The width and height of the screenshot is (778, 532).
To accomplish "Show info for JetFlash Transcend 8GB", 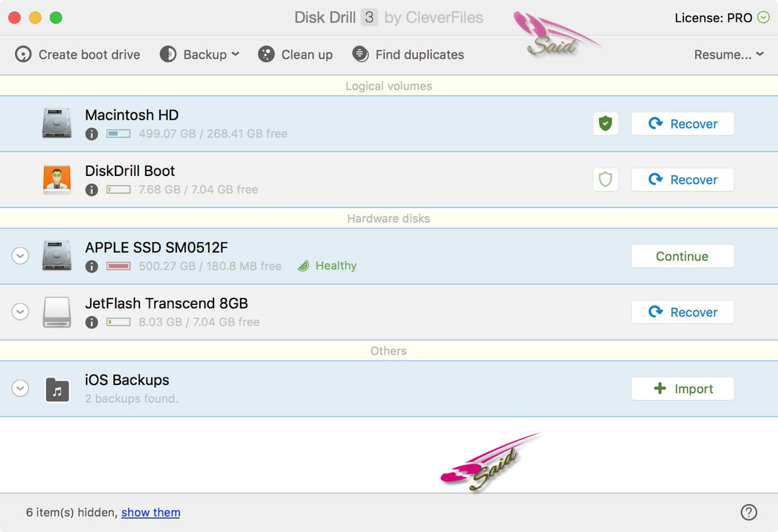I will point(91,322).
